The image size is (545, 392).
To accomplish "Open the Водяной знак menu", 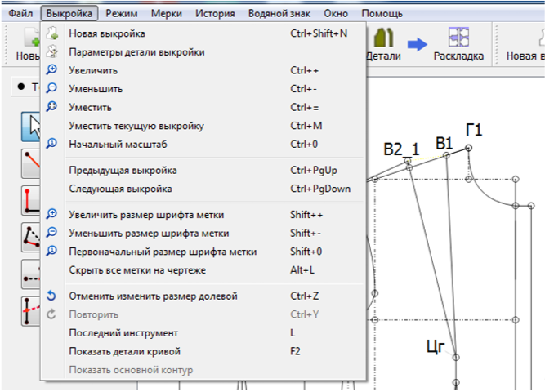I will 279,14.
